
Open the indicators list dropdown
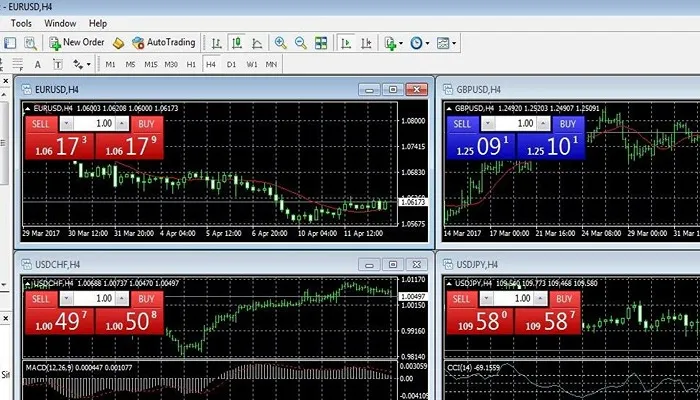(393, 43)
